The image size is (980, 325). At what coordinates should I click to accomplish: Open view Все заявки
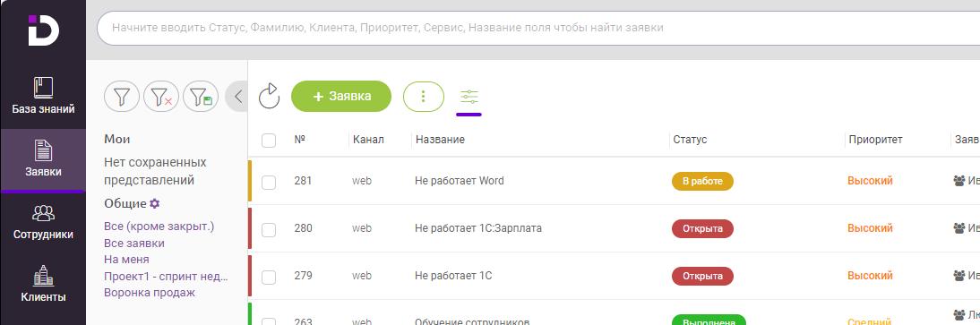coord(134,244)
